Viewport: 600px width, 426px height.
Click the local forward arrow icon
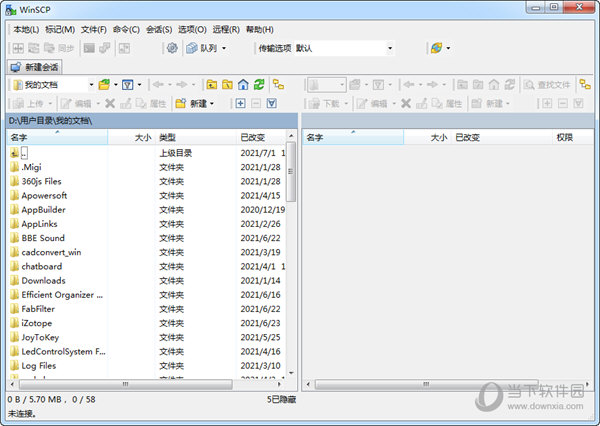182,84
